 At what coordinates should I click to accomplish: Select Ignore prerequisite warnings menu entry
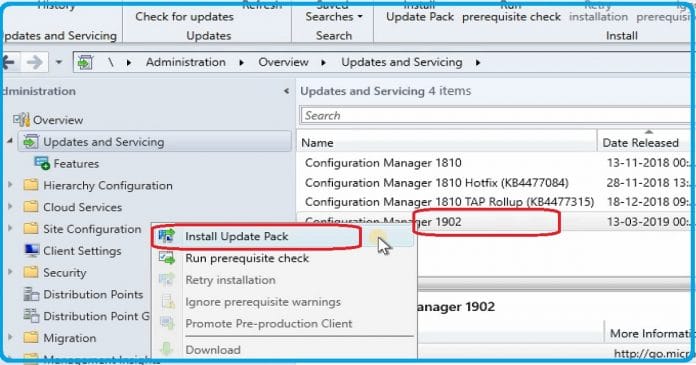[x=282, y=302]
